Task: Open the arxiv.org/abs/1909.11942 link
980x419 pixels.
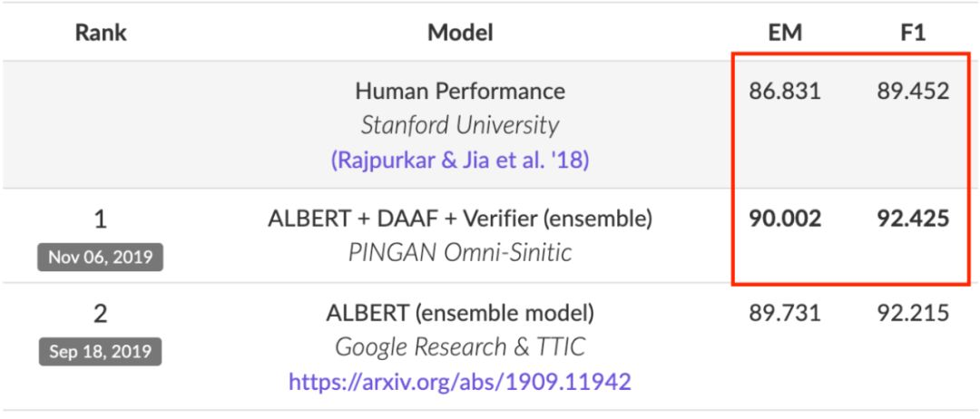Action: [x=460, y=382]
